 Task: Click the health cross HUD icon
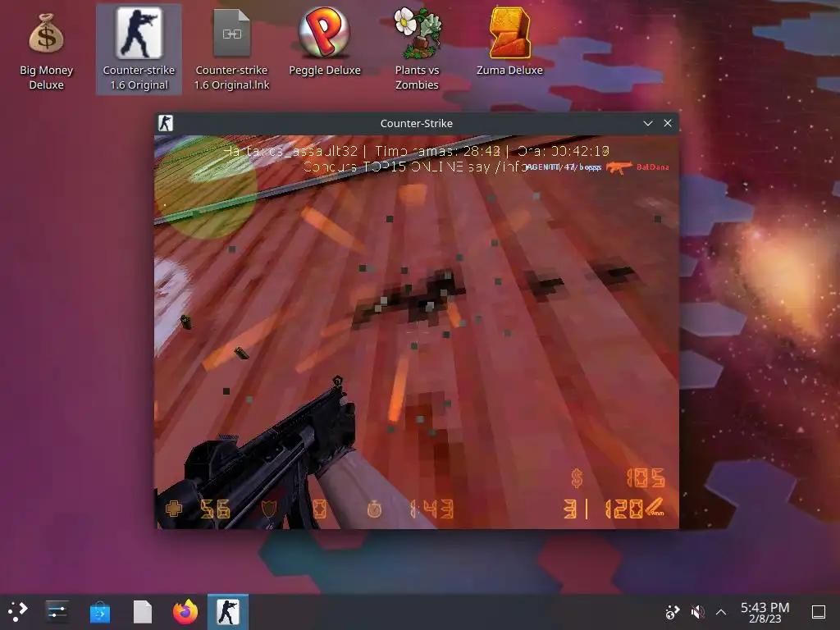(174, 509)
